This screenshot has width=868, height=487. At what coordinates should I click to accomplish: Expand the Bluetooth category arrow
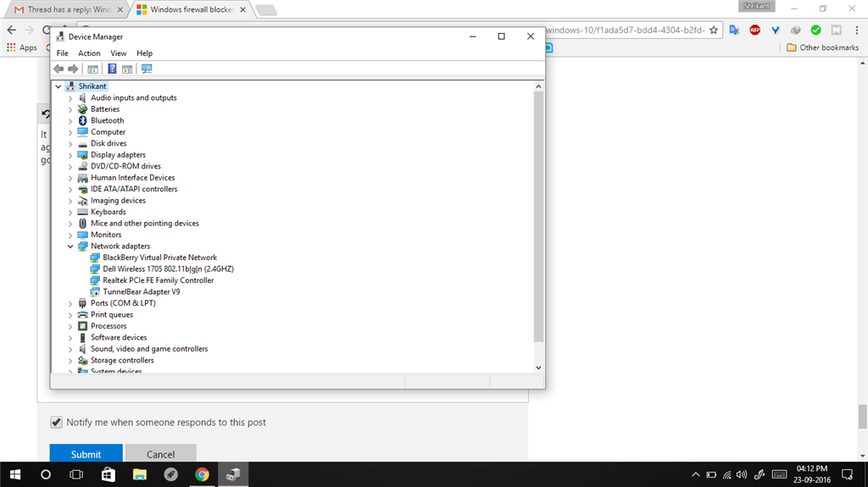[x=70, y=120]
